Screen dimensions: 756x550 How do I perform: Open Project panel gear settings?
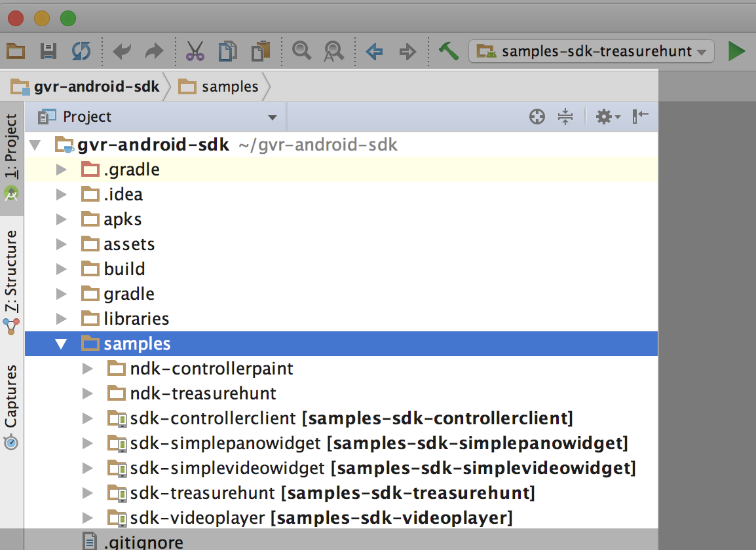pyautogui.click(x=607, y=117)
